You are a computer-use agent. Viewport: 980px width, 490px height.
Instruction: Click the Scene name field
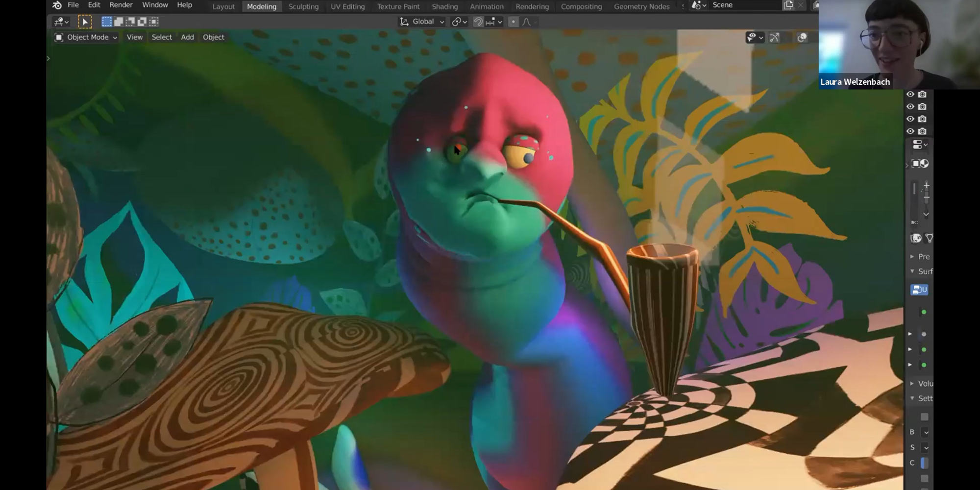tap(745, 5)
